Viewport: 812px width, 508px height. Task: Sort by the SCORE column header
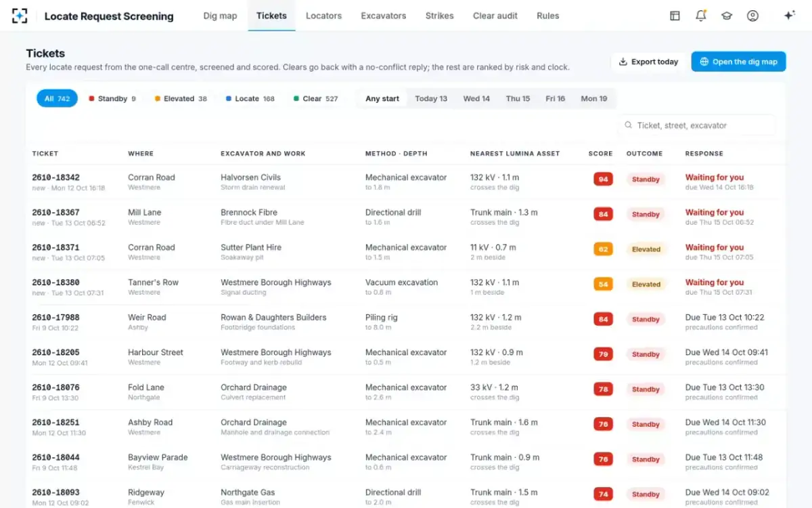[x=600, y=154]
